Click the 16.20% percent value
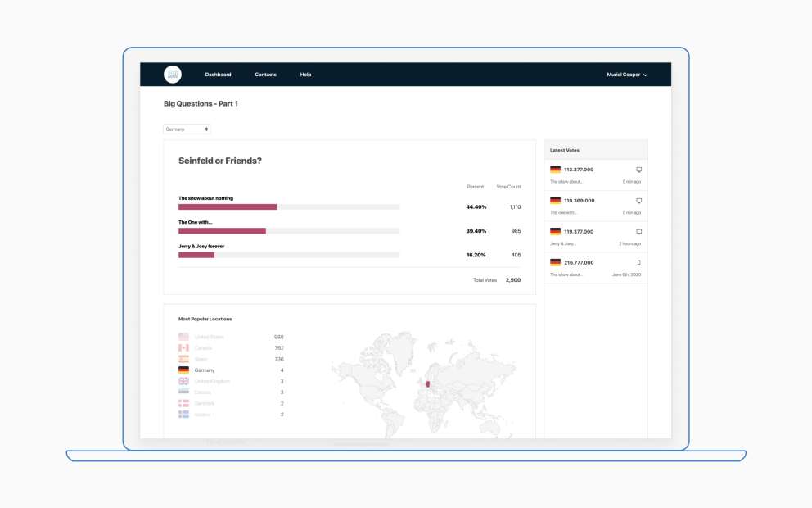The height and width of the screenshot is (508, 812). (x=476, y=255)
